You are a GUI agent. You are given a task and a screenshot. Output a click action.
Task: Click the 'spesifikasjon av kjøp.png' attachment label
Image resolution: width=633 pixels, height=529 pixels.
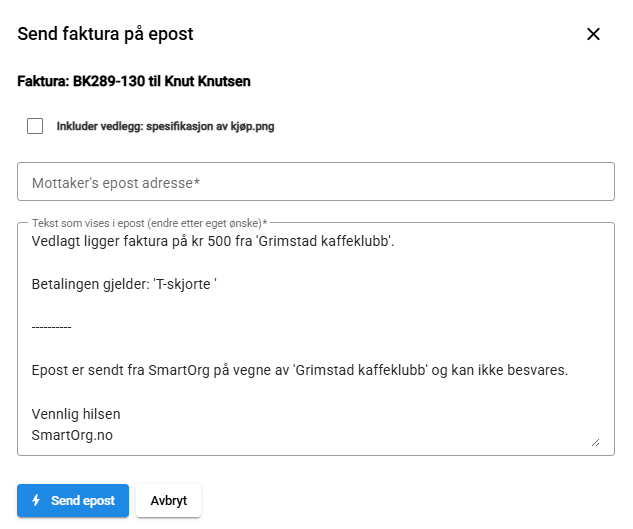click(209, 127)
